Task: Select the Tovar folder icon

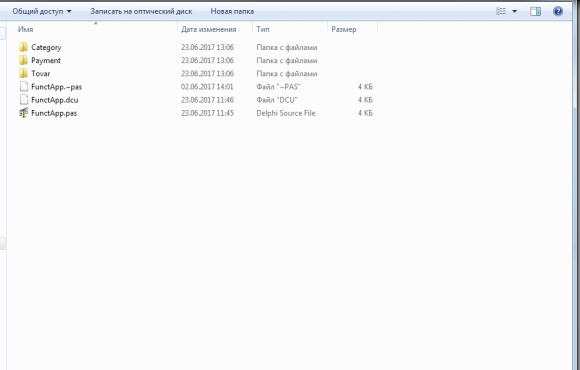Action: click(x=23, y=73)
